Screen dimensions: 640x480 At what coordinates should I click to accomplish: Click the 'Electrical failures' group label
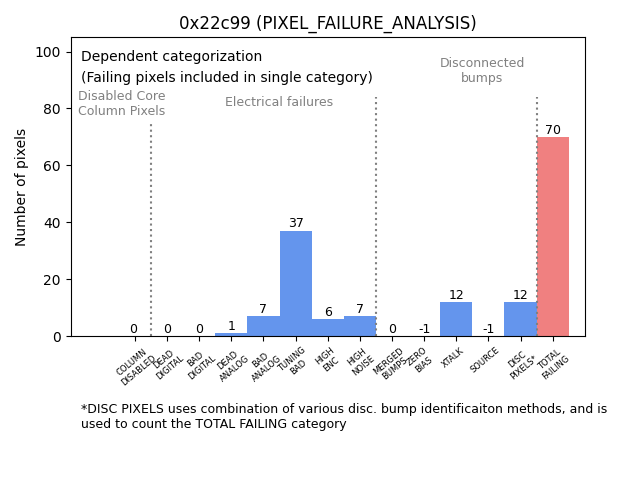click(x=279, y=102)
